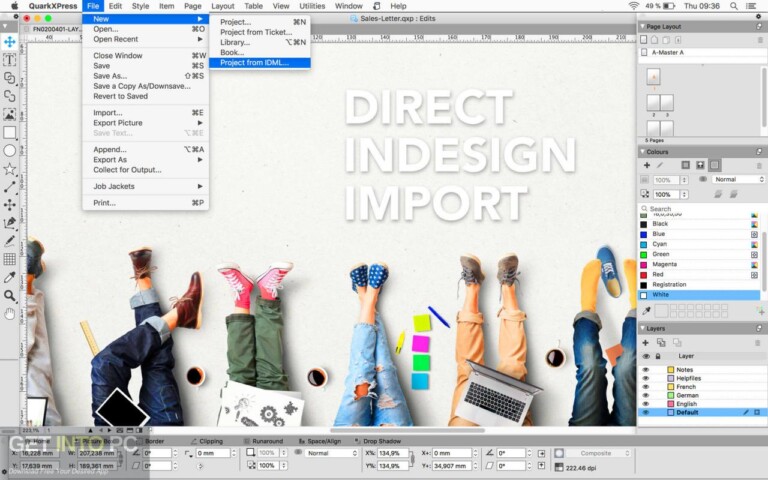Switch to the Clipping tab
This screenshot has width=768, height=480.
tap(207, 441)
